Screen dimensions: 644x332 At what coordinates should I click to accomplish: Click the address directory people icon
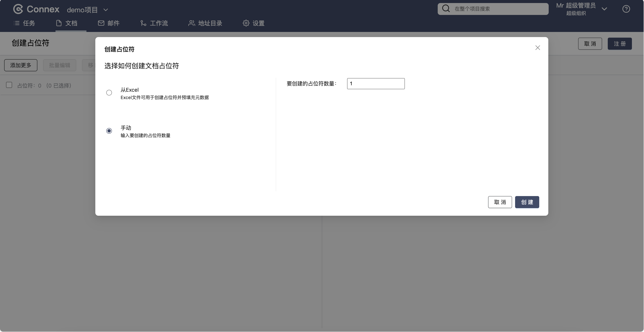192,23
